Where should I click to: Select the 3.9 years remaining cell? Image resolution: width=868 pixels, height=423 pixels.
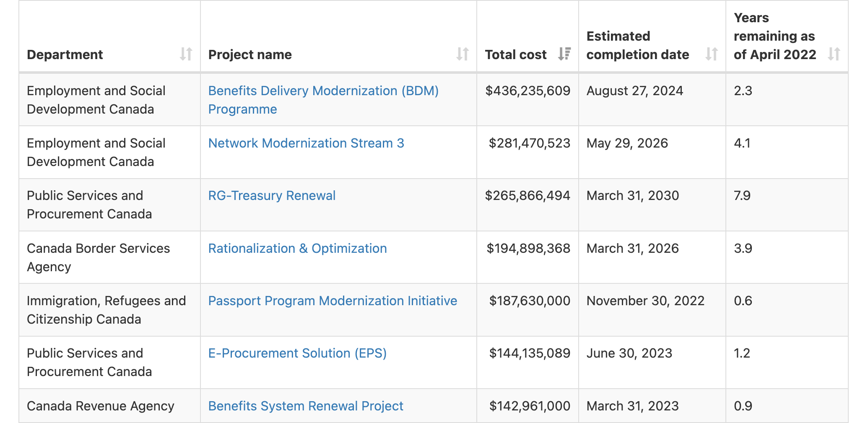(787, 257)
